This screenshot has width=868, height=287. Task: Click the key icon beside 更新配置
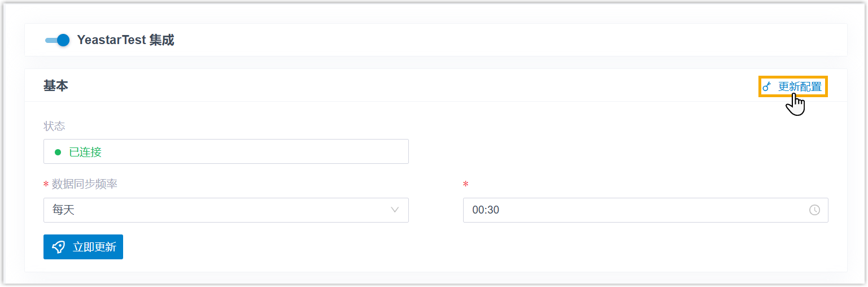766,87
